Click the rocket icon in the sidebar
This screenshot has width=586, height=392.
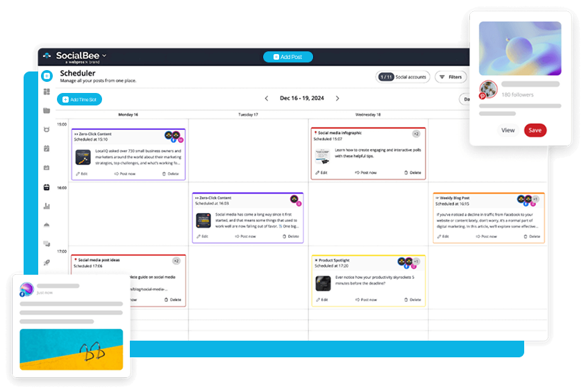click(x=47, y=263)
